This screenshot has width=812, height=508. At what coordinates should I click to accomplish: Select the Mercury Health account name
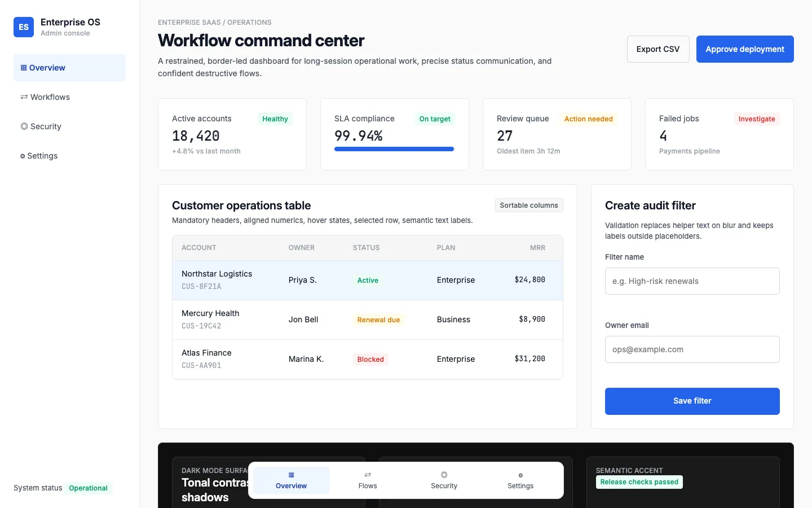coord(210,313)
